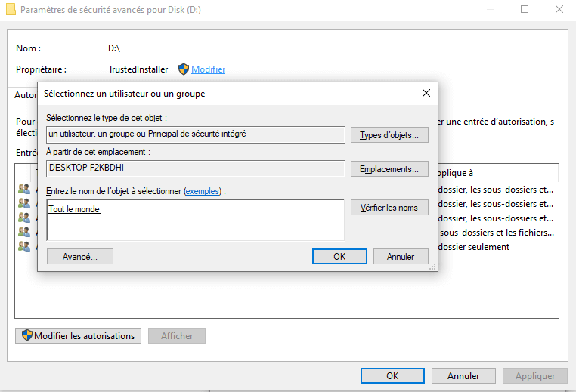This screenshot has height=392, width=576.
Task: Close the Sélectionnez un utilisateur dialog
Action: (426, 94)
